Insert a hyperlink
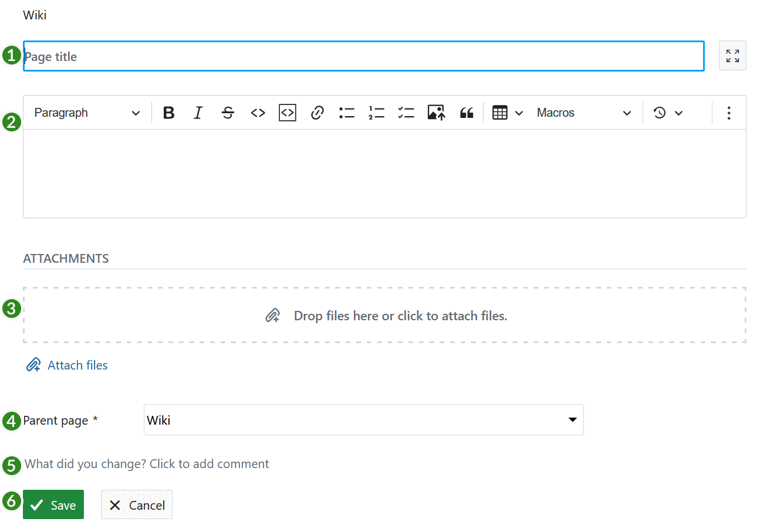This screenshot has height=532, width=757. (317, 113)
